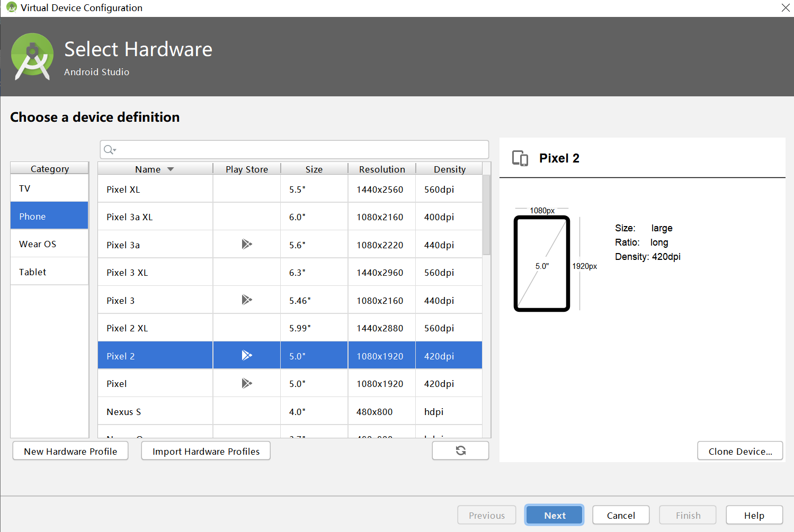Click the Android icon in the title bar
The image size is (794, 532).
[11, 7]
